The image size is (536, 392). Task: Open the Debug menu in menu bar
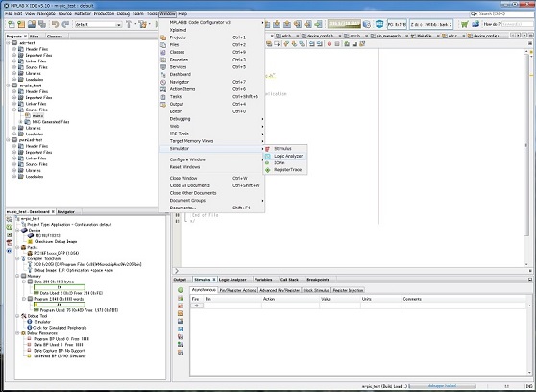point(123,14)
